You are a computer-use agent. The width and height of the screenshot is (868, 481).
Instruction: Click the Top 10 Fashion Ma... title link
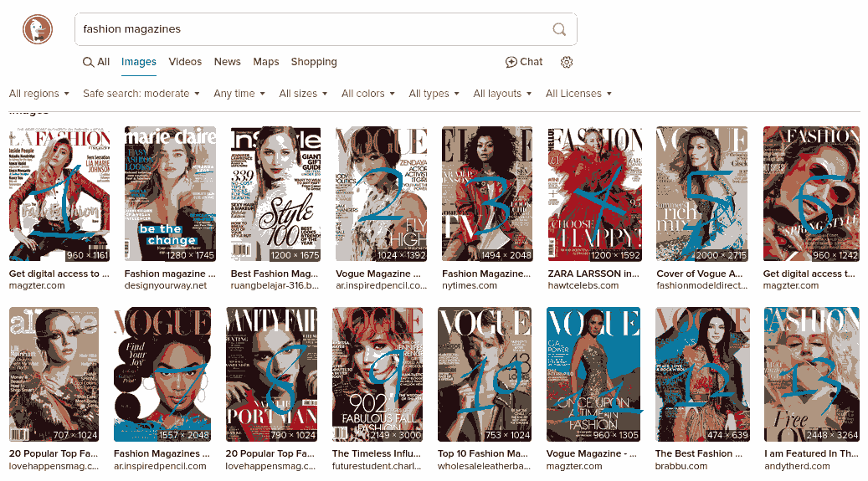point(483,453)
